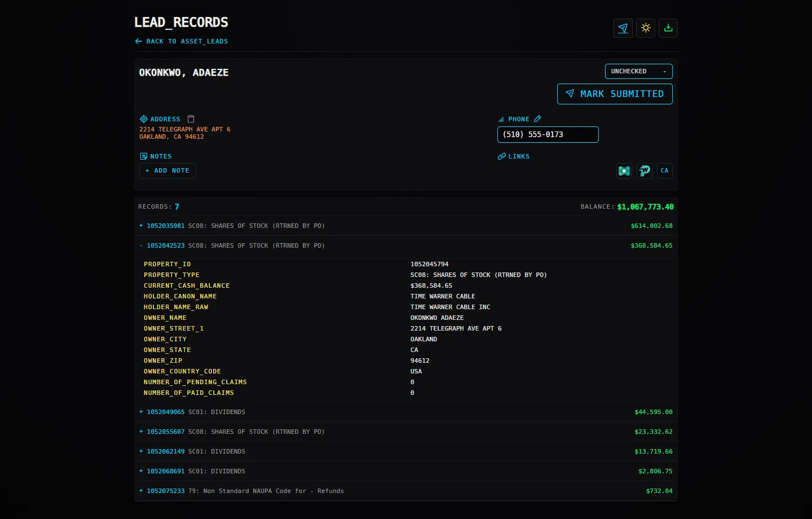Image resolution: width=812 pixels, height=519 pixels.
Task: Click the address target icon
Action: (143, 119)
